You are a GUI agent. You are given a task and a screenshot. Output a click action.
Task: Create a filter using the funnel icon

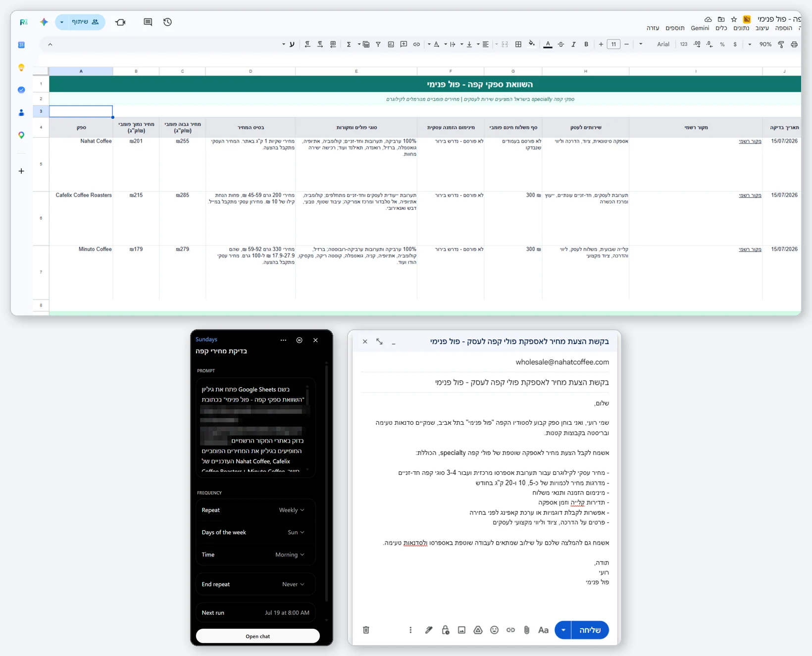pyautogui.click(x=378, y=44)
